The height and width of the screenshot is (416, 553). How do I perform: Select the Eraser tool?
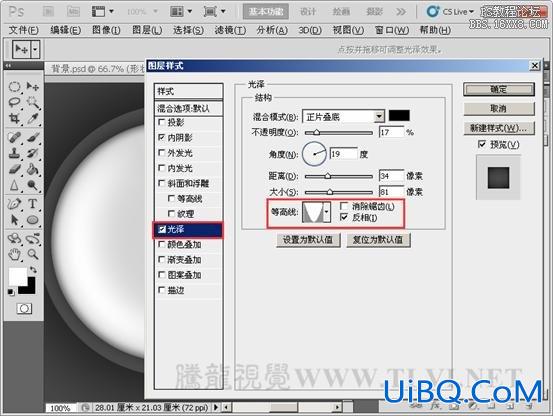click(x=14, y=169)
